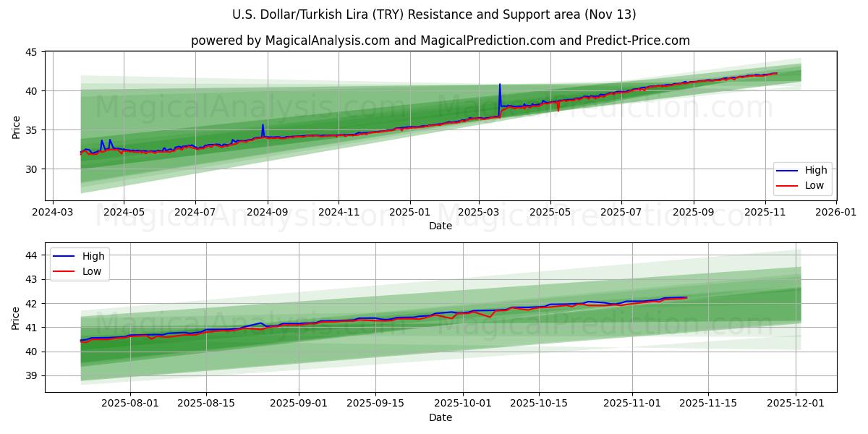This screenshot has width=868, height=434.
Task: Click the 45 value on top chart price axis
Action: click(x=30, y=52)
